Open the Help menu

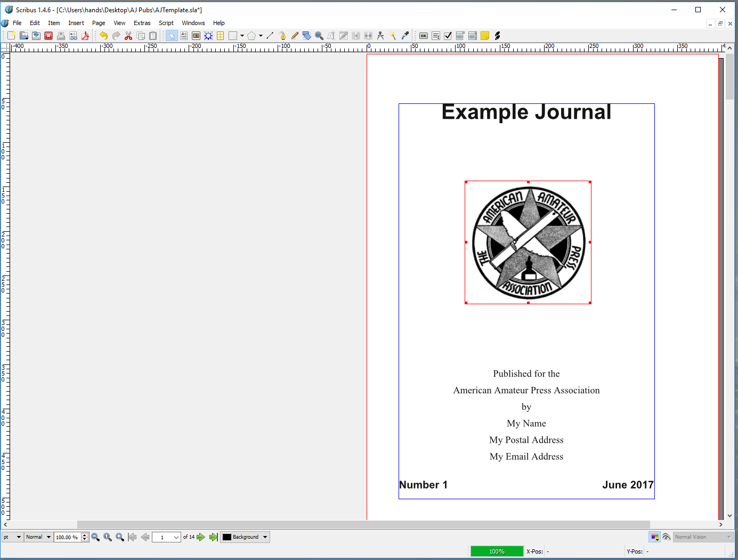(x=218, y=23)
